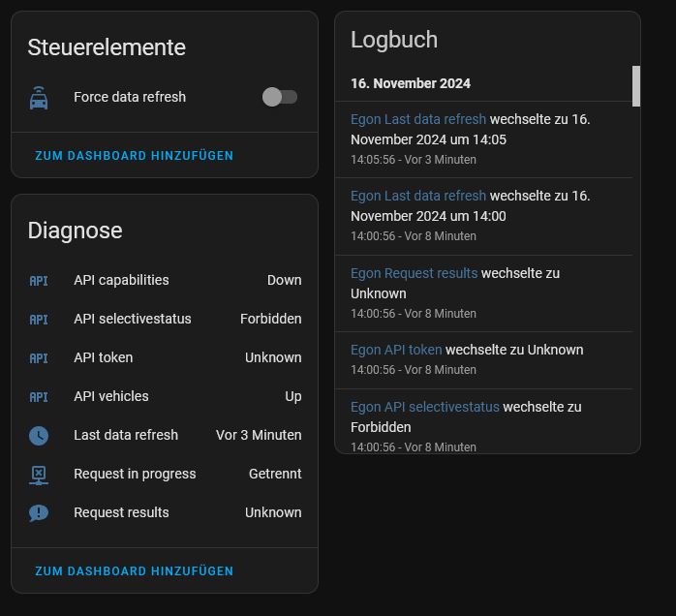Add Diagnose card to dashboard
This screenshot has height=616, width=676.
135,571
